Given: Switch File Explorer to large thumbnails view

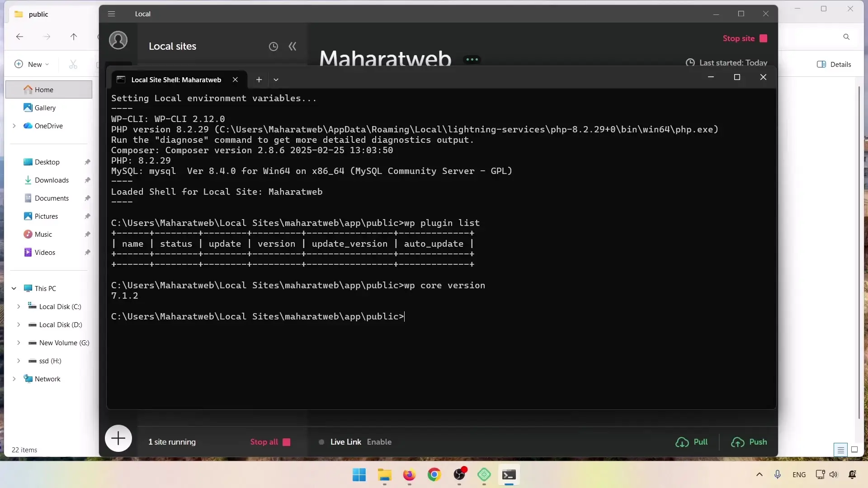Looking at the screenshot, I should coord(854,450).
